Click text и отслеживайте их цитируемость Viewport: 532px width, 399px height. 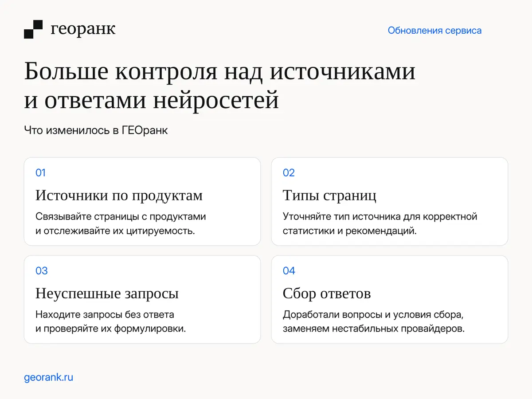point(115,231)
